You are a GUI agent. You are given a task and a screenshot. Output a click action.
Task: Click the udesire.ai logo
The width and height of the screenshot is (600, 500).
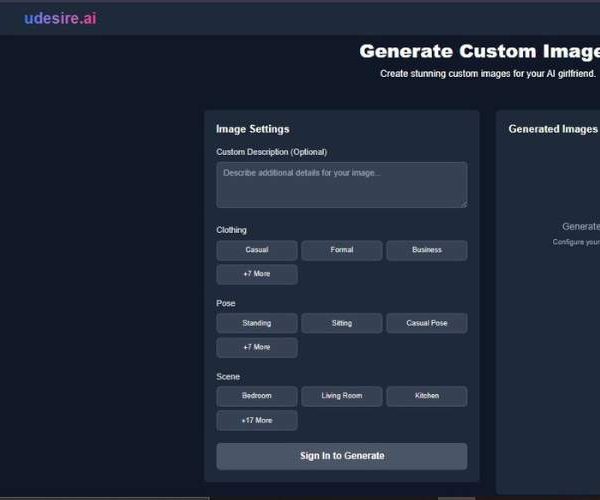[60, 18]
